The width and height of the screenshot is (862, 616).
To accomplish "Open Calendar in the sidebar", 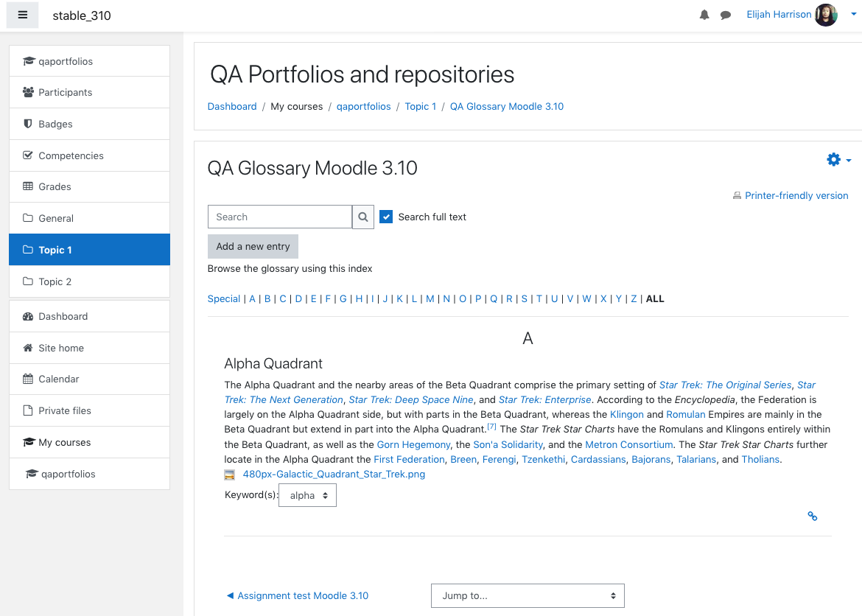I will click(90, 379).
